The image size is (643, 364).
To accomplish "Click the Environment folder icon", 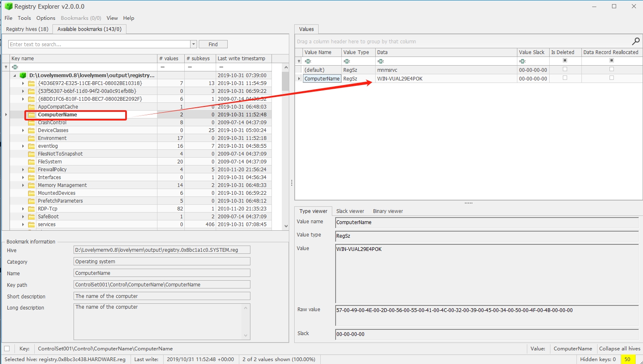I will tap(31, 138).
